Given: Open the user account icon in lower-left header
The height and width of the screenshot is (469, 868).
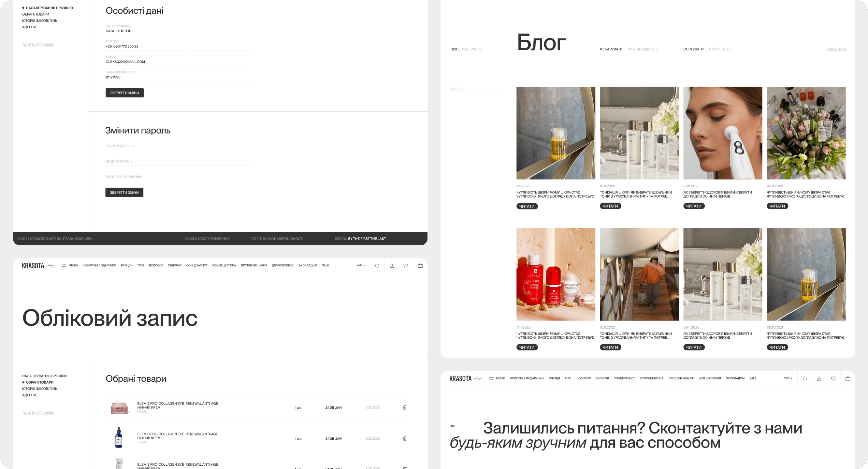Looking at the screenshot, I should [392, 266].
